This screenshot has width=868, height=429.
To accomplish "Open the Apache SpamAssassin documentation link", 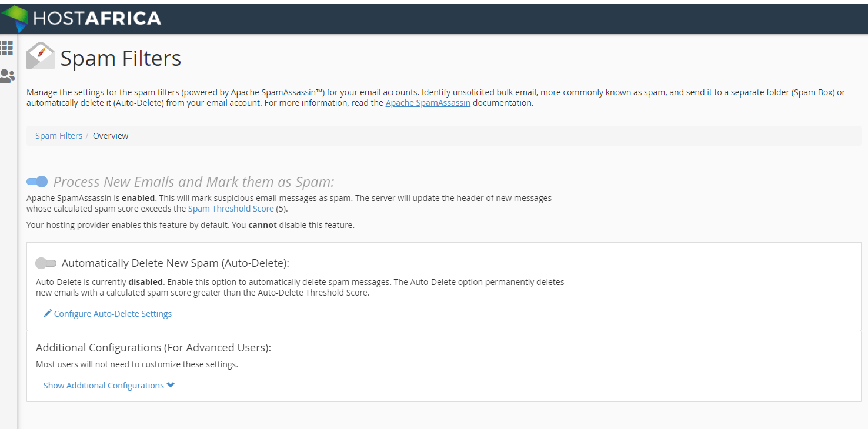I will pyautogui.click(x=428, y=102).
